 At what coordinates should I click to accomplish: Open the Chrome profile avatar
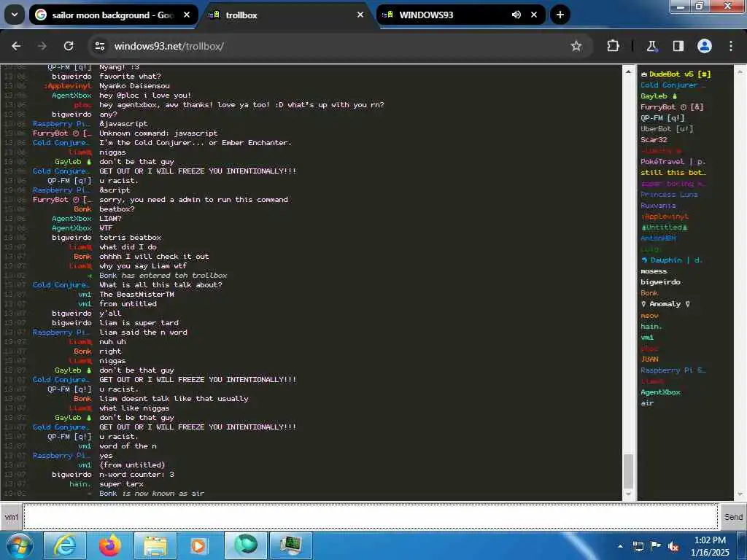click(x=705, y=46)
